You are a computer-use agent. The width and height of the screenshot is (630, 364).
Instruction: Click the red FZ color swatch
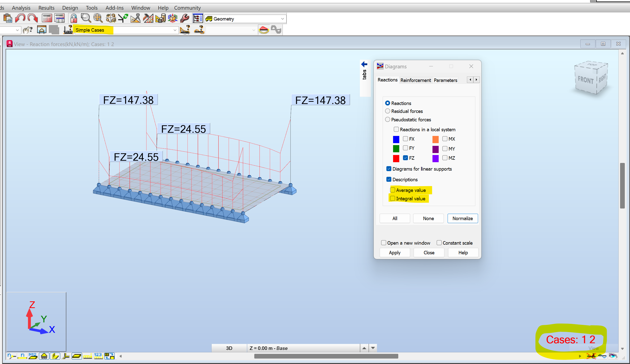click(396, 158)
